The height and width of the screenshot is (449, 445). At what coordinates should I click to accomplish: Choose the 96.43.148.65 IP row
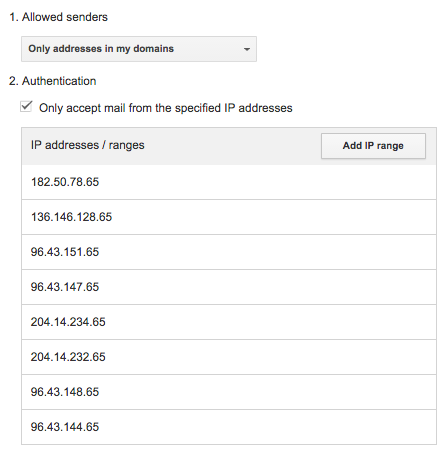pyautogui.click(x=229, y=392)
